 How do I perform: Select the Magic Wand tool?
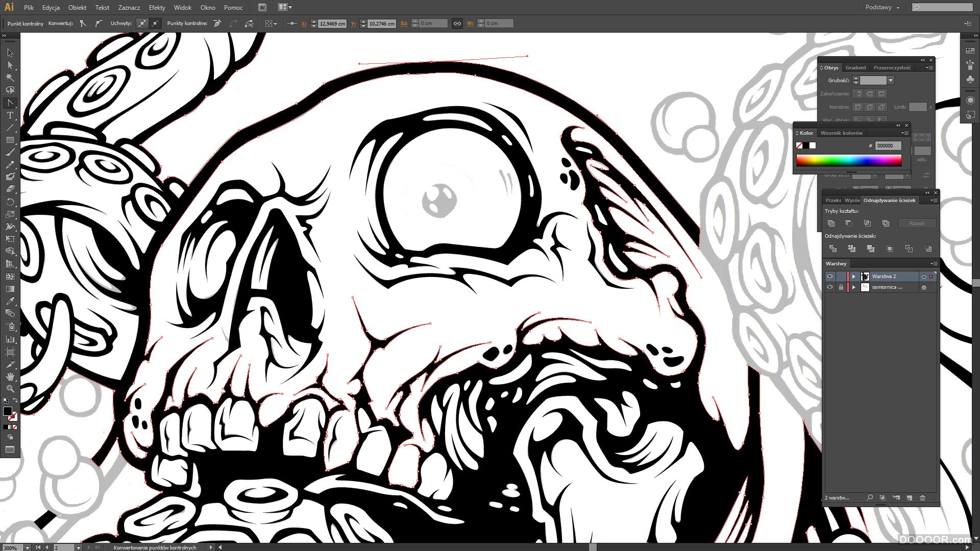point(10,78)
